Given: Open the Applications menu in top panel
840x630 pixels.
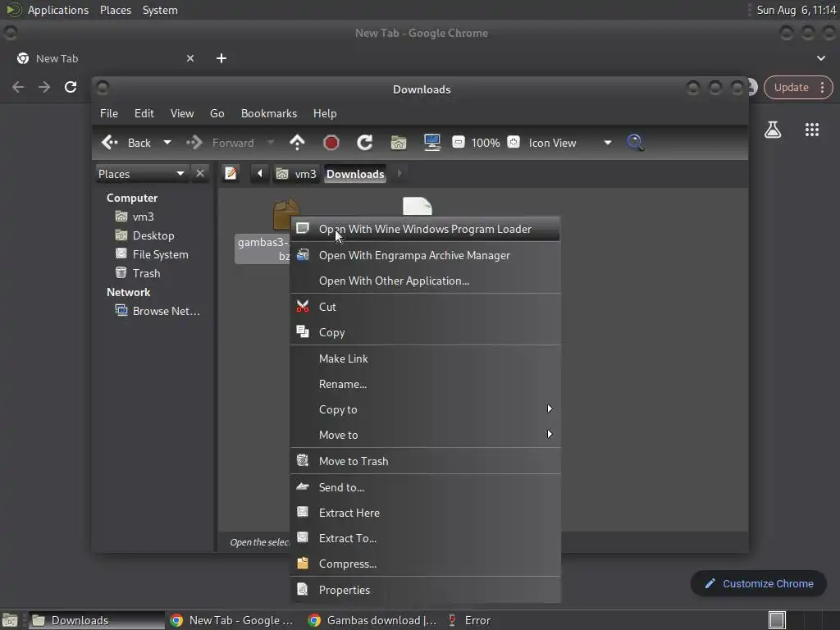Looking at the screenshot, I should (58, 10).
